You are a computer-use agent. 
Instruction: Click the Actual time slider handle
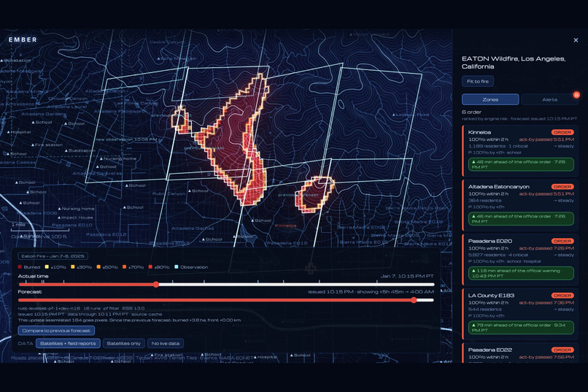pos(156,285)
